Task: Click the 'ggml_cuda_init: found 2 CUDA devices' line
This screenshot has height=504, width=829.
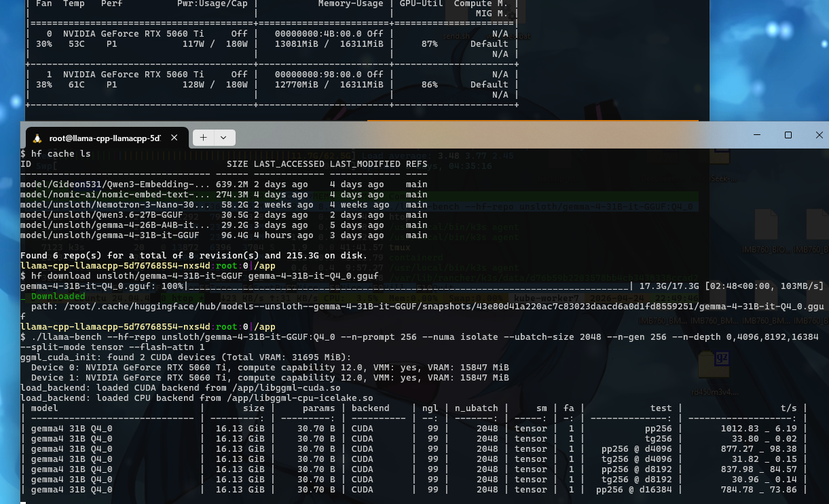Action: [186, 357]
